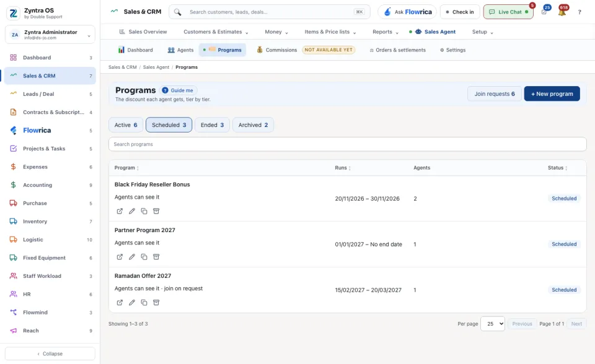Open the notifications bell icon
This screenshot has width=595, height=364.
(x=562, y=12)
